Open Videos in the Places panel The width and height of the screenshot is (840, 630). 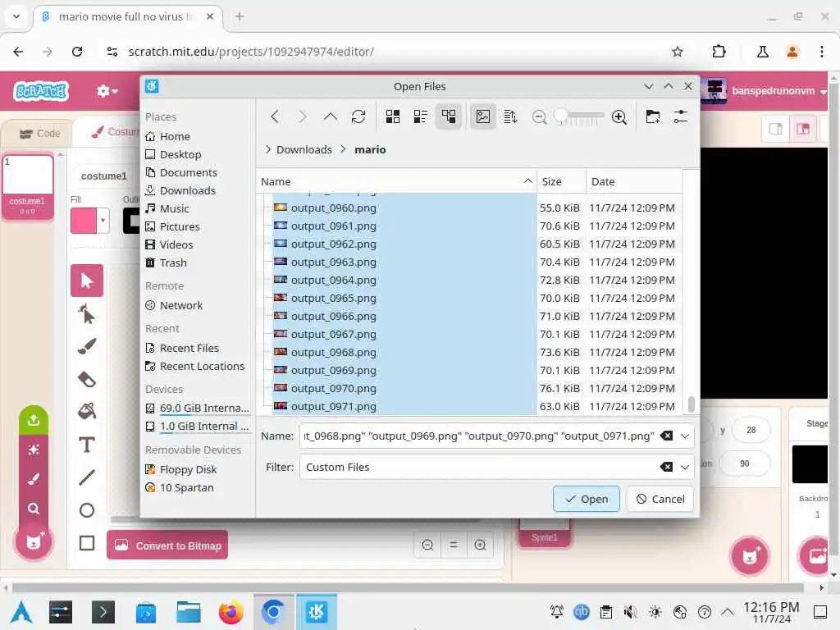(195, 244)
